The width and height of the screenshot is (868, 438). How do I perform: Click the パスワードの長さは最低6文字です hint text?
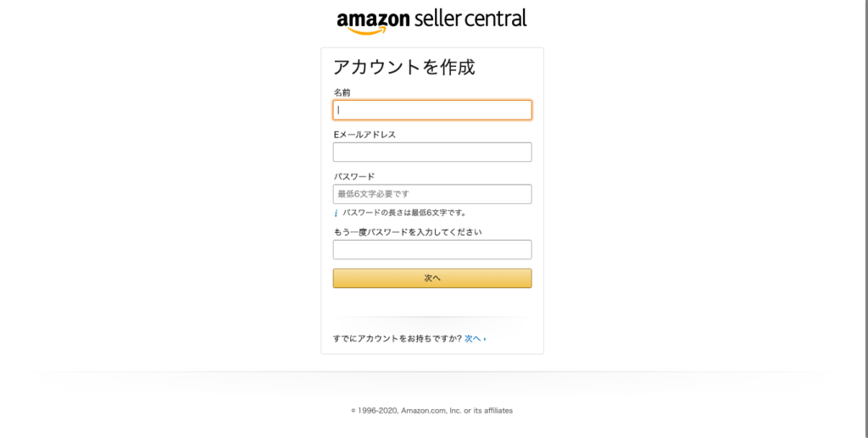pos(404,213)
